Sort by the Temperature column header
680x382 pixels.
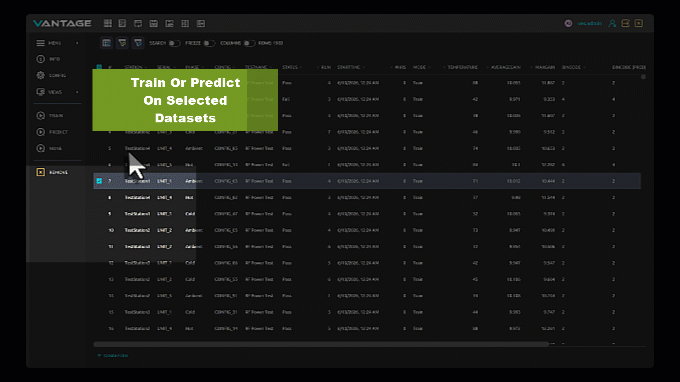coord(462,67)
